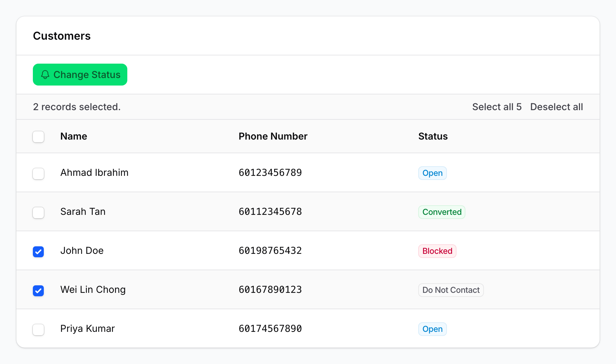Click the Open status badge for Ahmad Ibrahim
Image resolution: width=616 pixels, height=364 pixels.
tap(432, 173)
